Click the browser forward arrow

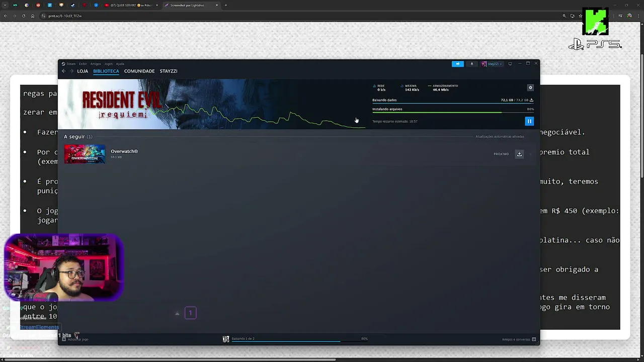coord(15,16)
